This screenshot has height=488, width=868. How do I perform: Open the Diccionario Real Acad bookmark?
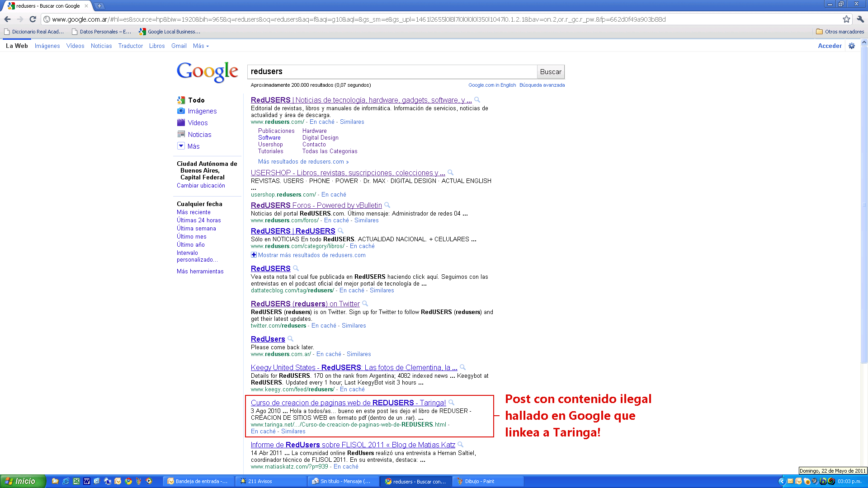coord(34,32)
